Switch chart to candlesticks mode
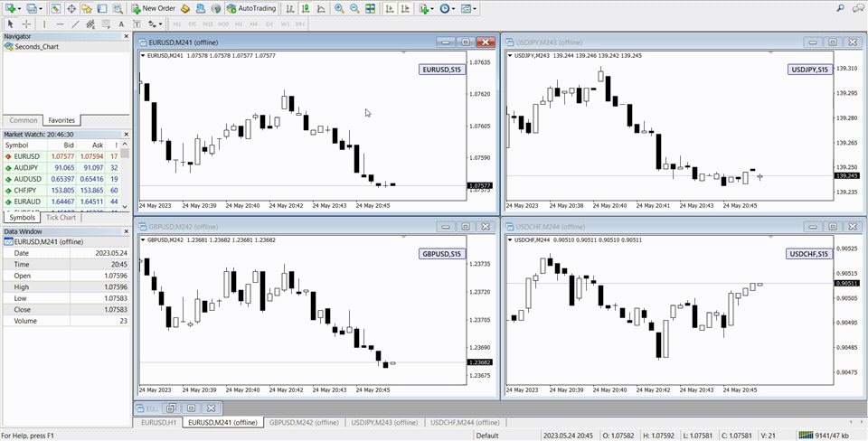This screenshot has height=441, width=868. (x=305, y=8)
